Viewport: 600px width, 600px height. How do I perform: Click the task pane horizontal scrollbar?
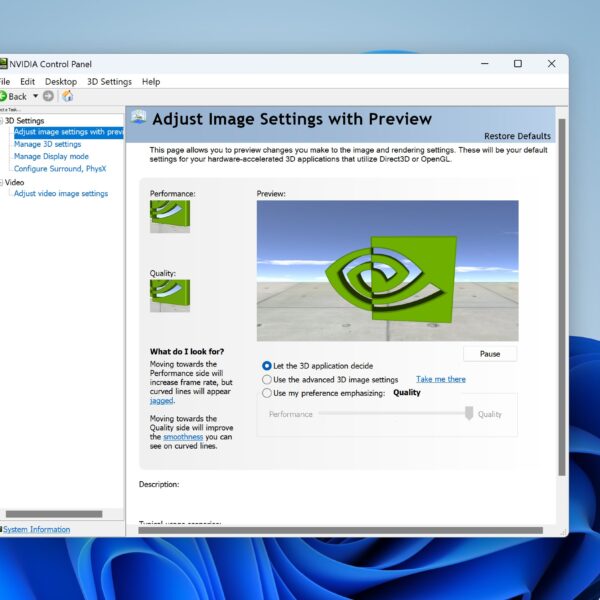click(54, 514)
